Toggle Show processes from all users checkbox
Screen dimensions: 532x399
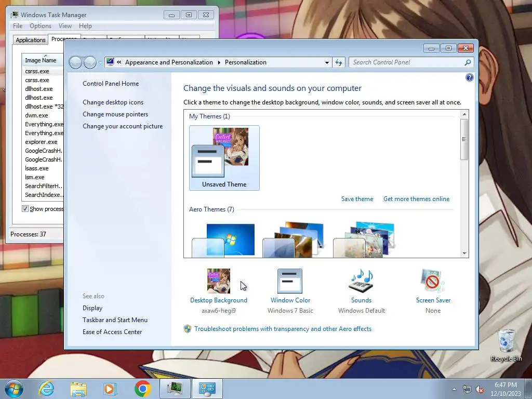pyautogui.click(x=25, y=209)
